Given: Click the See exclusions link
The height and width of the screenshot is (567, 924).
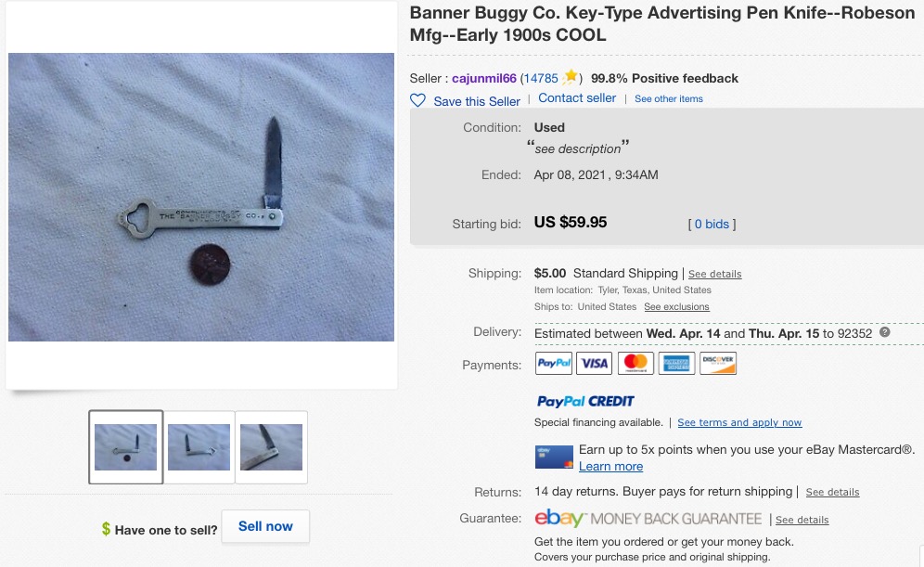Looking at the screenshot, I should pos(676,307).
